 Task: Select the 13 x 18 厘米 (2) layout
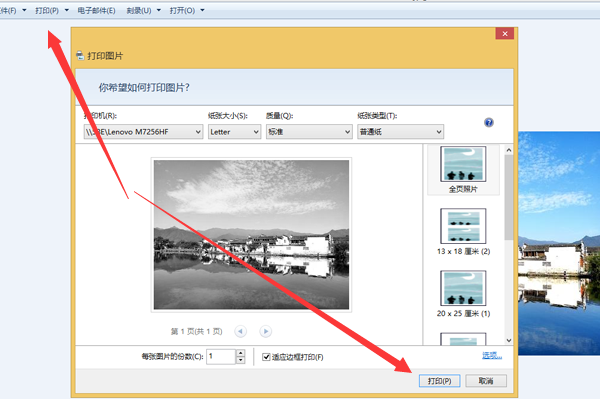[x=463, y=231]
